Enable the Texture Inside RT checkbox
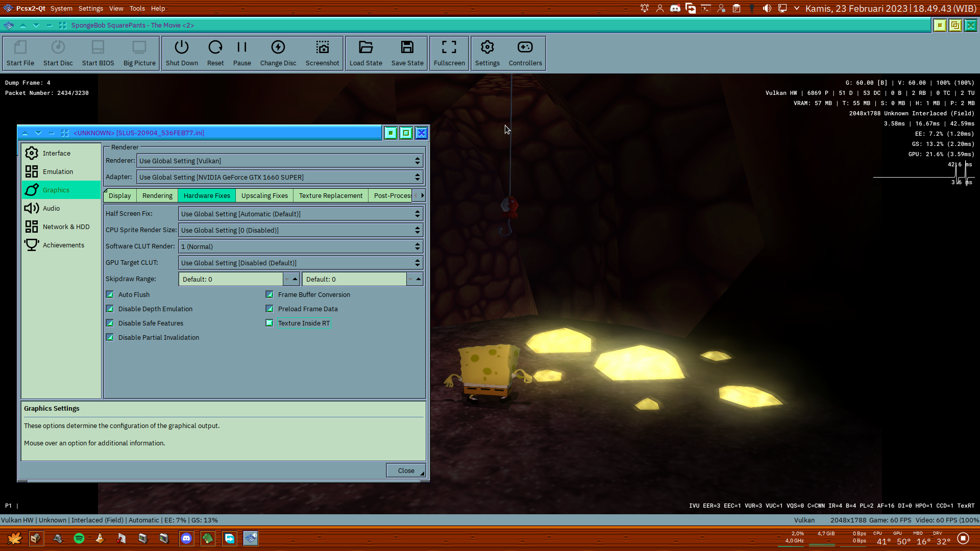Screen dimensions: 980x551 pyautogui.click(x=269, y=323)
